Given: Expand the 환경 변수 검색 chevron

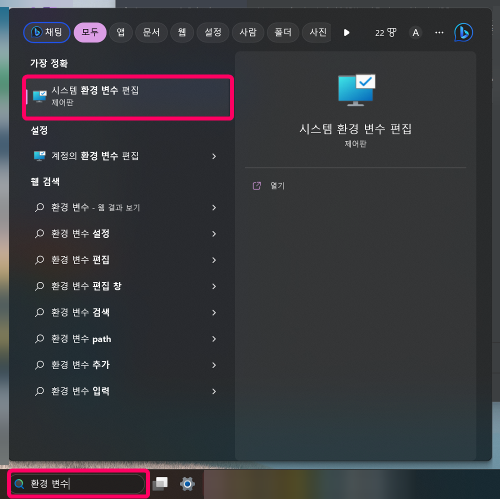Looking at the screenshot, I should pyautogui.click(x=214, y=312).
